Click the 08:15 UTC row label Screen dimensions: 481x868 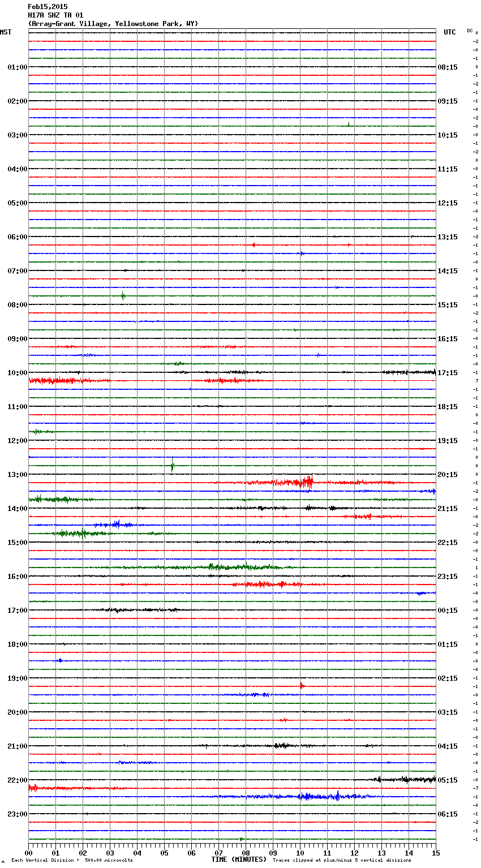448,67
